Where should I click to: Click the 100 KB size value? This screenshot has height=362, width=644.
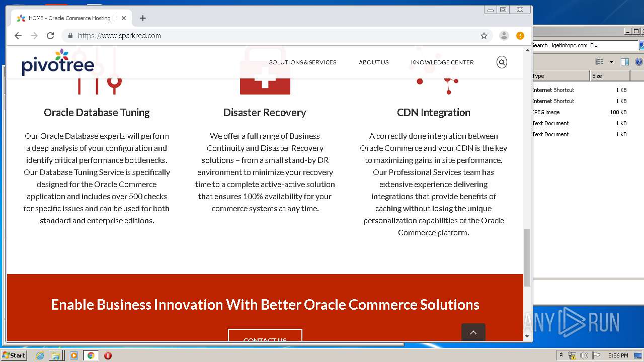618,112
